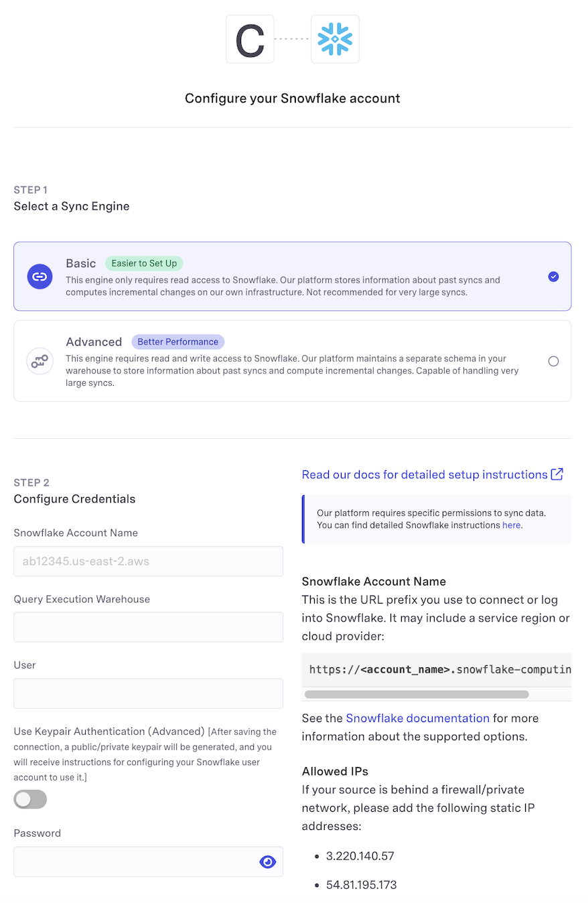Viewport: 588px width, 903px height.
Task: Click the C source logo icon
Action: [x=250, y=39]
